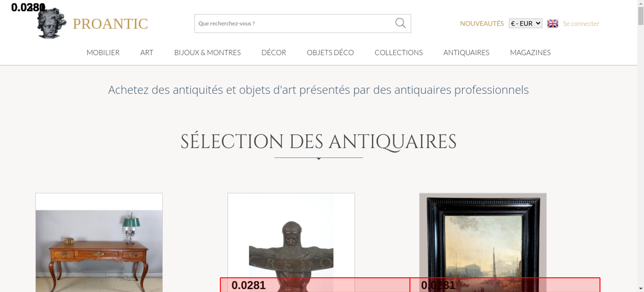Click the Se connecter login link
The image size is (644, 292).
[x=581, y=23]
